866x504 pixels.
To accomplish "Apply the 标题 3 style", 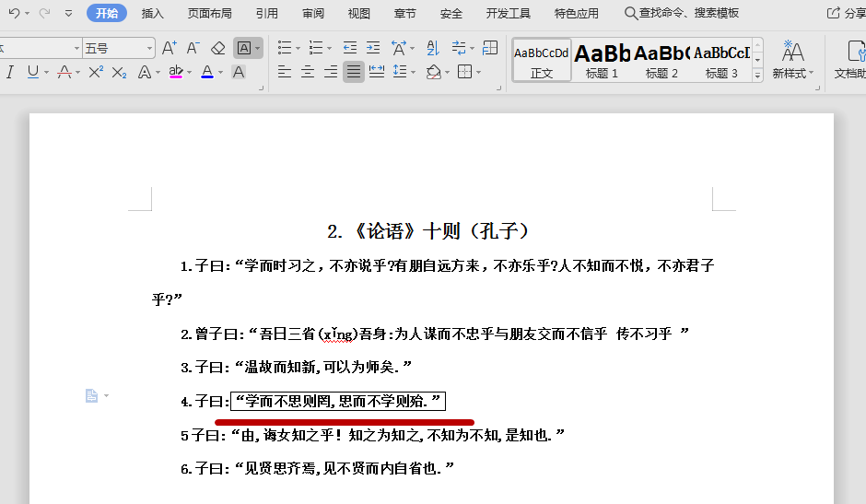I will click(x=721, y=61).
